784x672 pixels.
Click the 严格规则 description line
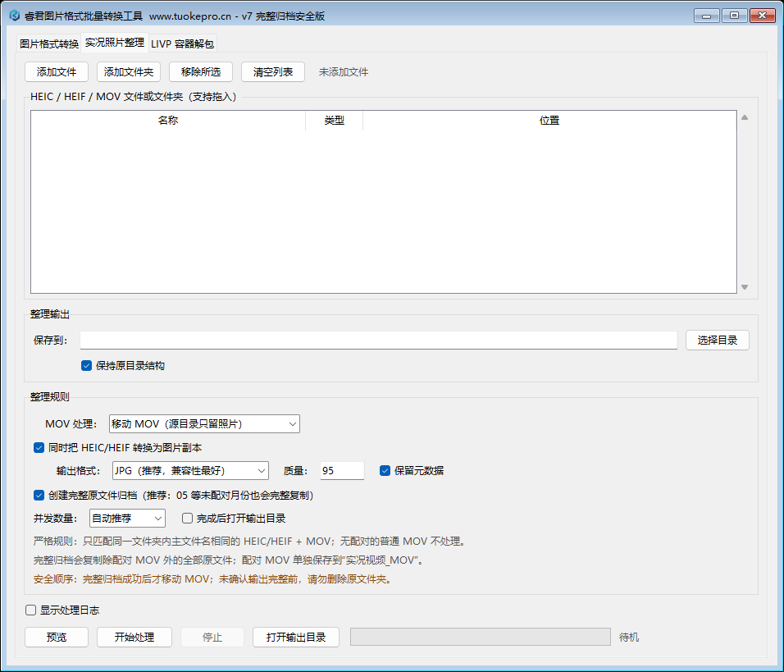(x=251, y=542)
